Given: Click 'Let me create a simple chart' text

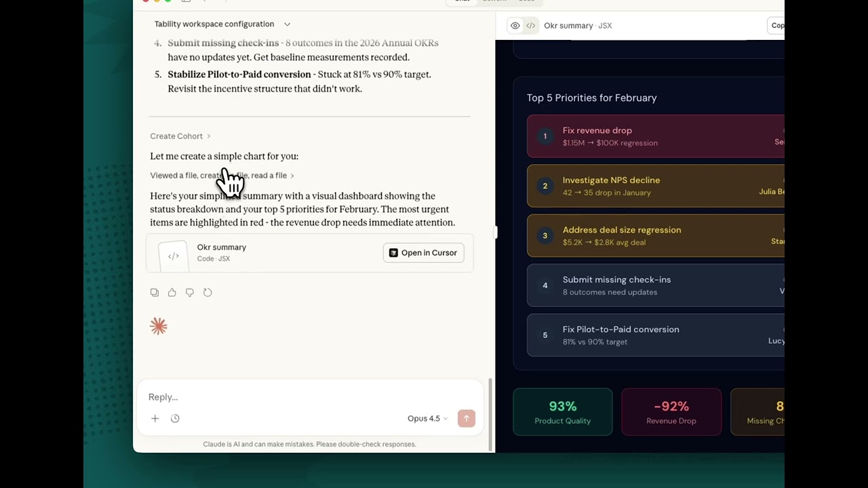Looking at the screenshot, I should [x=224, y=157].
